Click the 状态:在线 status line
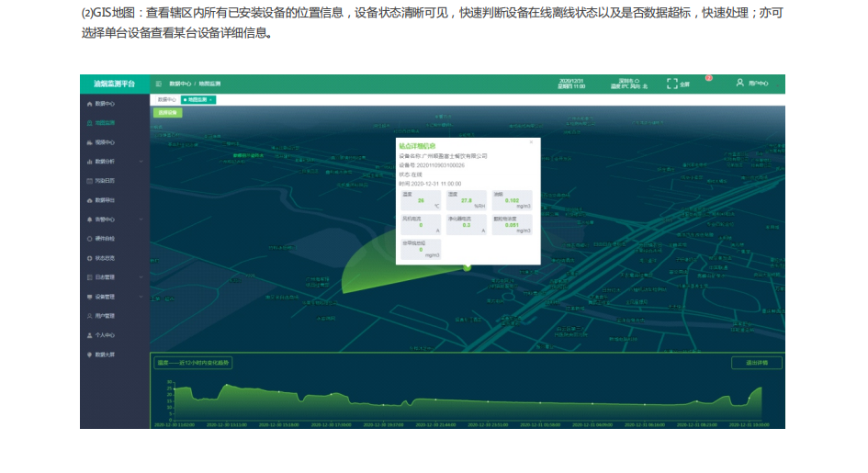This screenshot has width=868, height=473. 411,175
